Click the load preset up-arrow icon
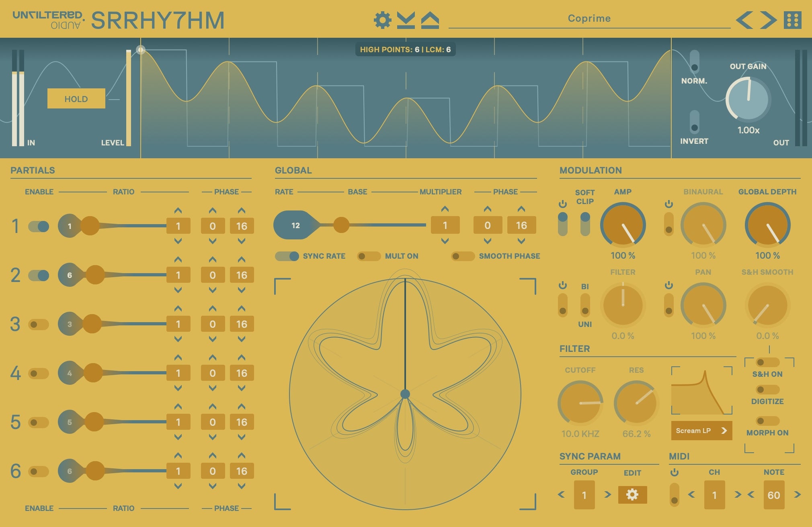 pyautogui.click(x=430, y=20)
